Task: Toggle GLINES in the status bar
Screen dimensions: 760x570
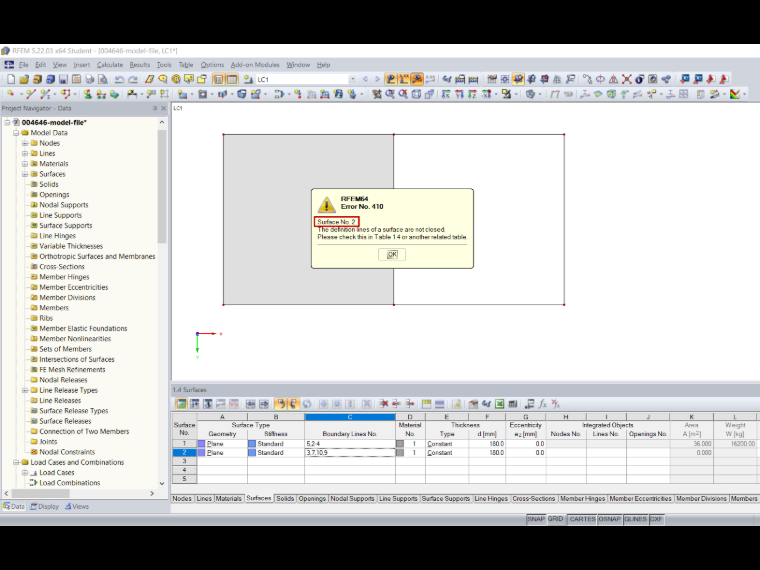Action: tap(635, 519)
